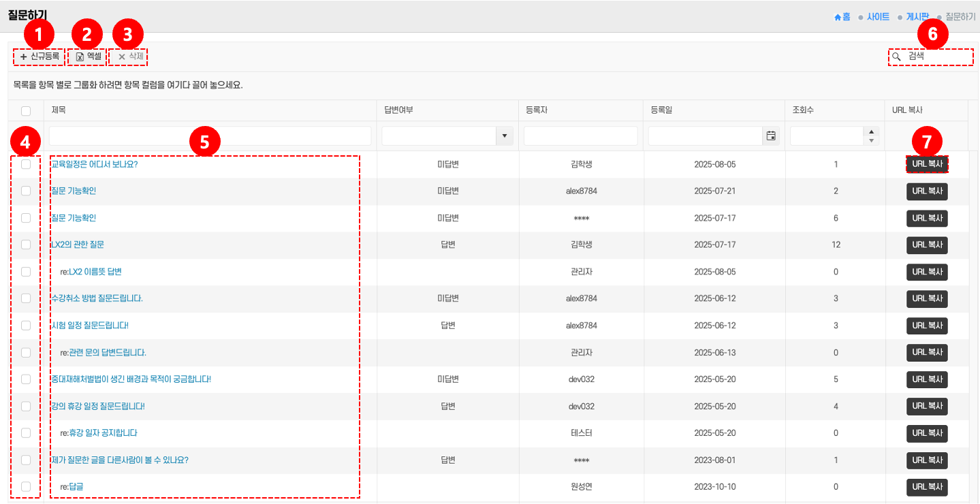Go to 게시판 in the breadcrumb
Screen dimensions: 980x504
pyautogui.click(x=917, y=17)
